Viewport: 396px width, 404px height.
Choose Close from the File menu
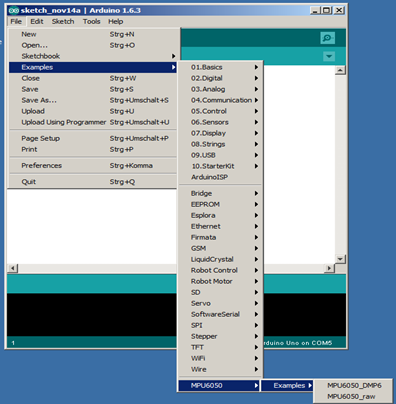point(93,78)
